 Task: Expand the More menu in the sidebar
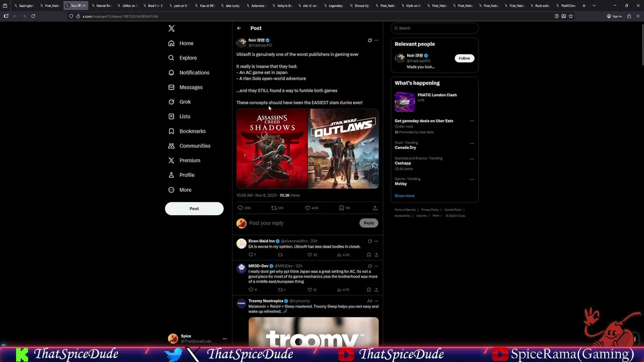[x=180, y=190]
